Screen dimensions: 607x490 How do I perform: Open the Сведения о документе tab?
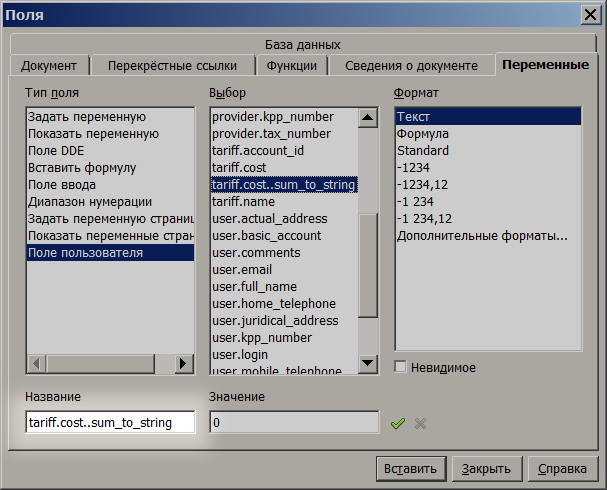coord(412,65)
